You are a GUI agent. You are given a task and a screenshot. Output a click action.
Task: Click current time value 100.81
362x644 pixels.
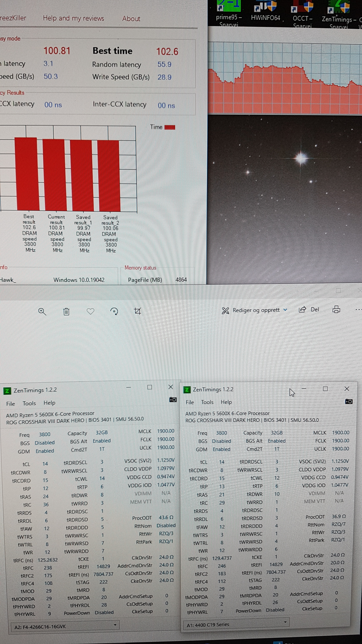pos(57,51)
